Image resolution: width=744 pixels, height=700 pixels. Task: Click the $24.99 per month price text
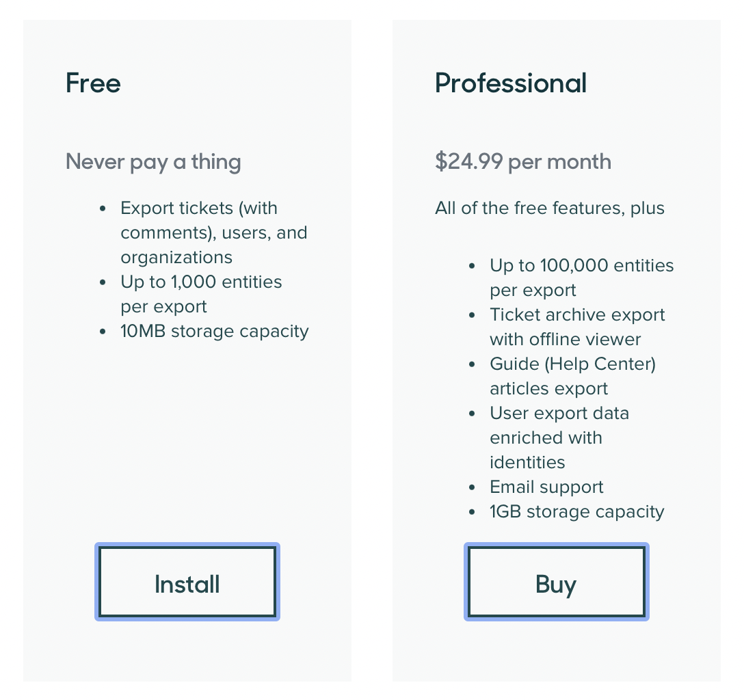click(x=522, y=161)
